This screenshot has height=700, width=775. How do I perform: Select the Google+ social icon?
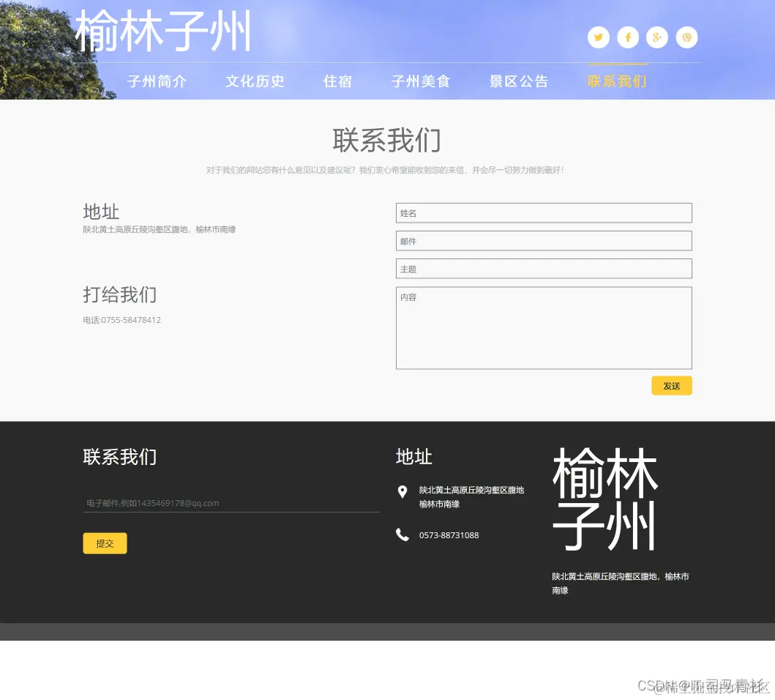pos(657,37)
